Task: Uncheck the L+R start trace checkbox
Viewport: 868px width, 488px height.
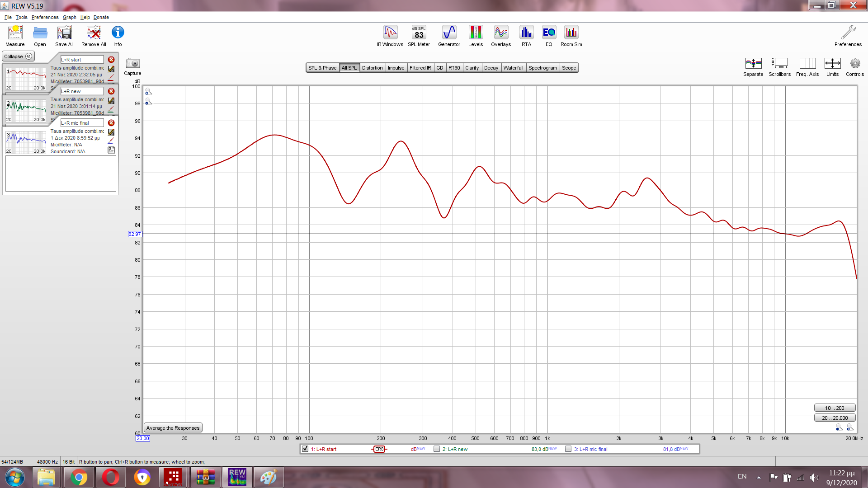Action: coord(305,449)
